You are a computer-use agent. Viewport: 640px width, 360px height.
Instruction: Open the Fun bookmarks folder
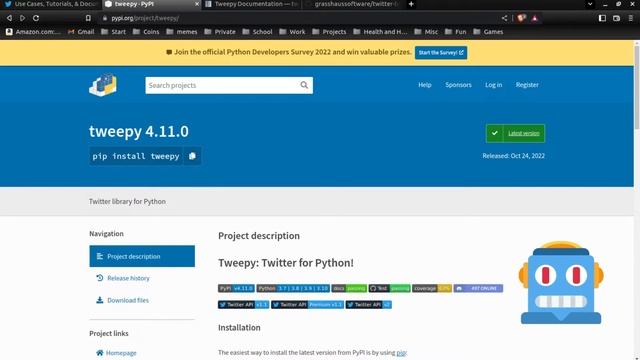pyautogui.click(x=456, y=32)
